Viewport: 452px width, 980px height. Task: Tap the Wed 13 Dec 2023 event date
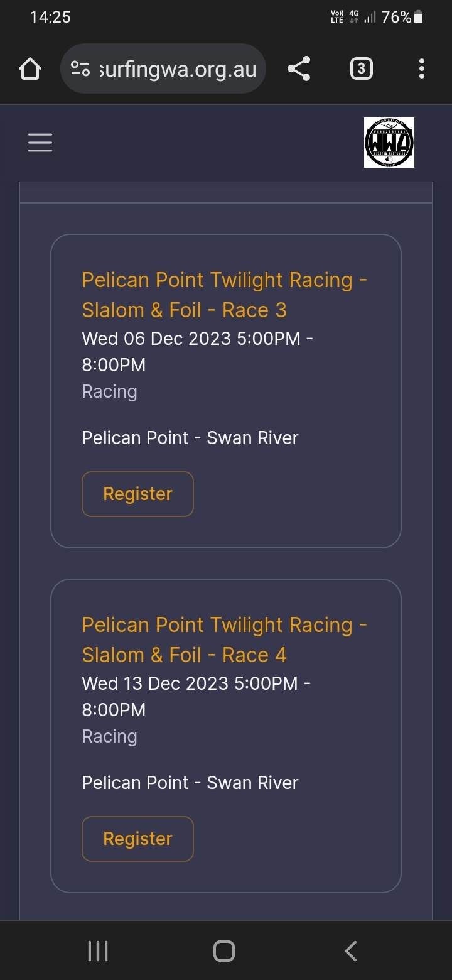(196, 696)
